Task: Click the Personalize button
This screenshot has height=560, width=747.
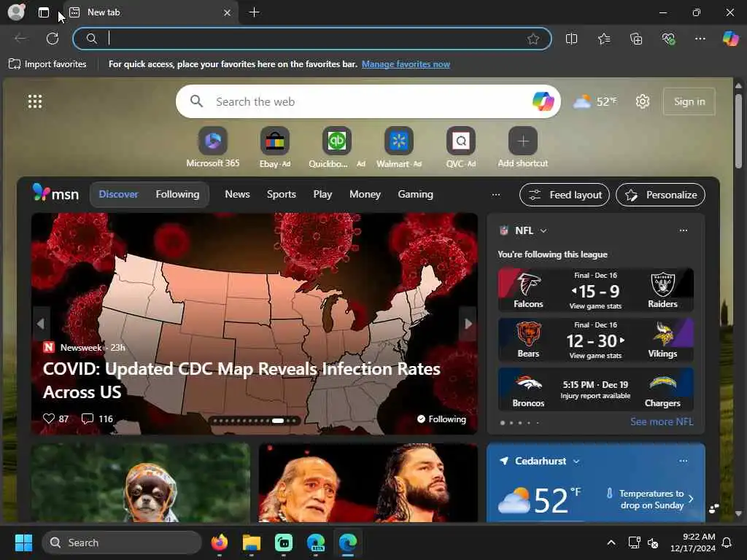Action: (x=660, y=195)
